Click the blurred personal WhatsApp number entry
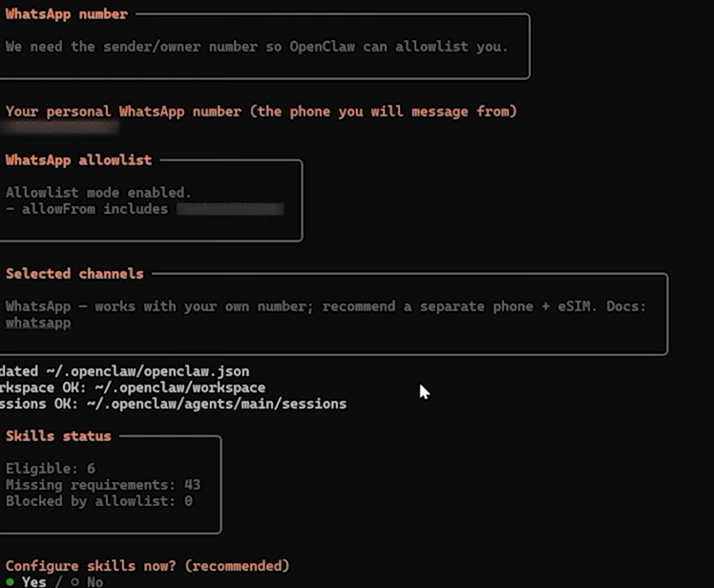 click(60, 128)
